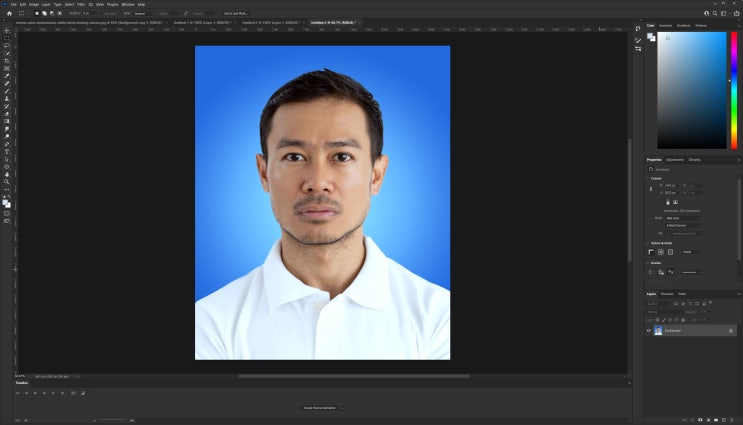Click the lock icon on Background layer
The height and width of the screenshot is (425, 743).
click(x=731, y=330)
